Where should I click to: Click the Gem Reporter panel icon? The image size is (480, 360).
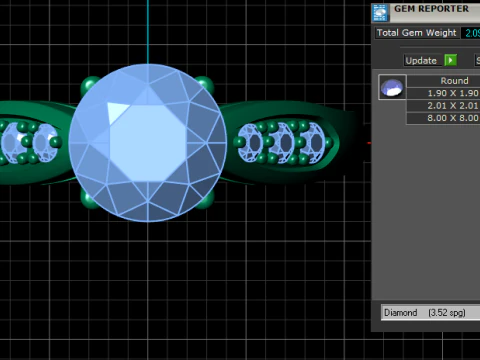pyautogui.click(x=380, y=13)
